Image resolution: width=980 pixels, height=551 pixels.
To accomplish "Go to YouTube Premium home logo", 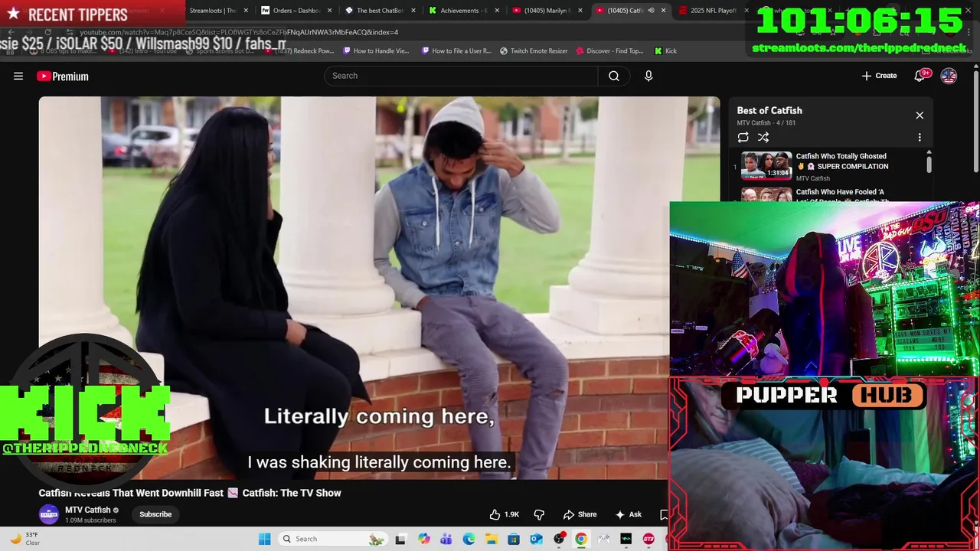I will (x=63, y=76).
